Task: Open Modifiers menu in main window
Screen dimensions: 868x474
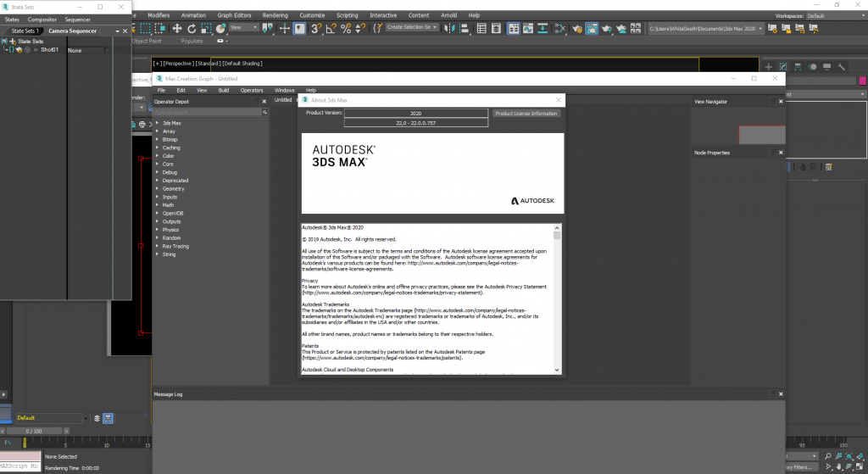Action: point(159,15)
